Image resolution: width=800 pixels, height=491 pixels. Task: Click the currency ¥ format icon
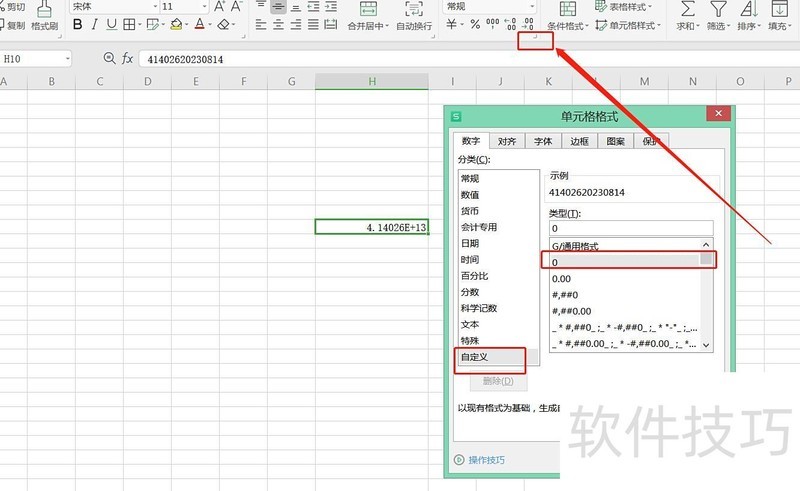(x=450, y=25)
